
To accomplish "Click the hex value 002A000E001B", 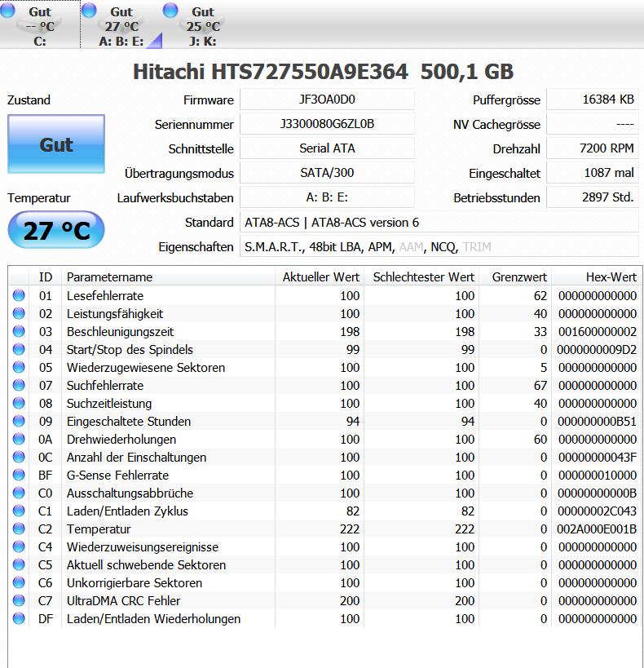I will [x=597, y=529].
